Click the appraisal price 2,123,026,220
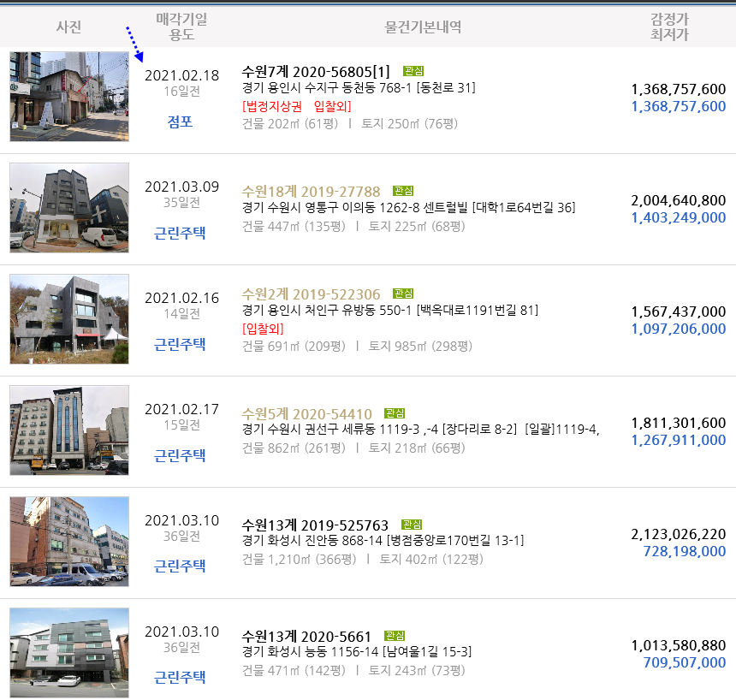 point(679,534)
